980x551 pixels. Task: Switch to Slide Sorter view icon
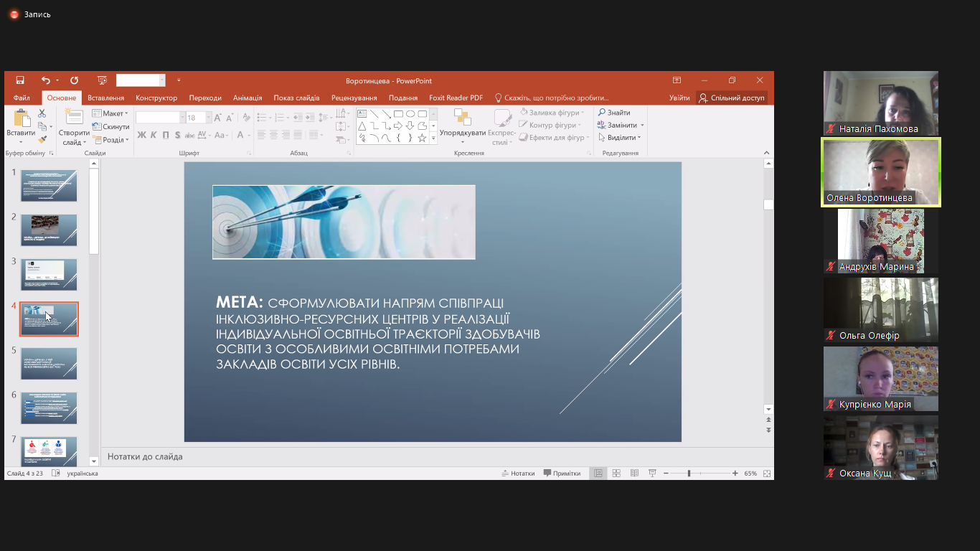[616, 474]
